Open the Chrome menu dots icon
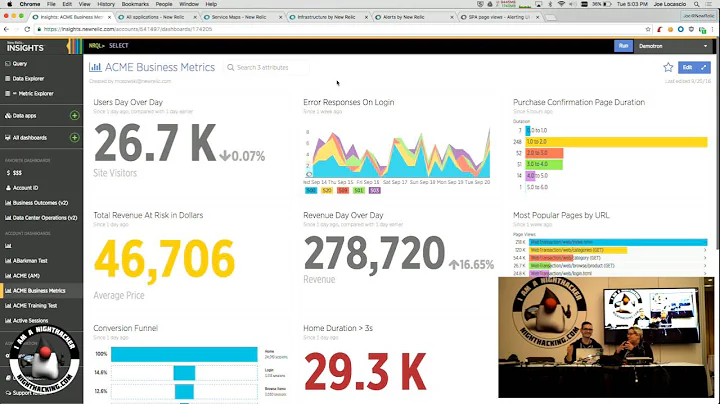Screen dimensions: 720x404 pyautogui.click(x=713, y=29)
